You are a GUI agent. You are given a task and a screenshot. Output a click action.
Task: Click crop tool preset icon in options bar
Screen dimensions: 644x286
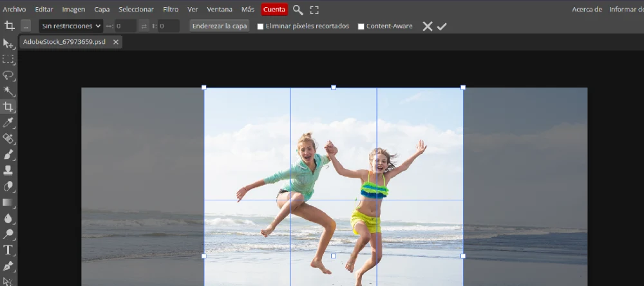10,26
